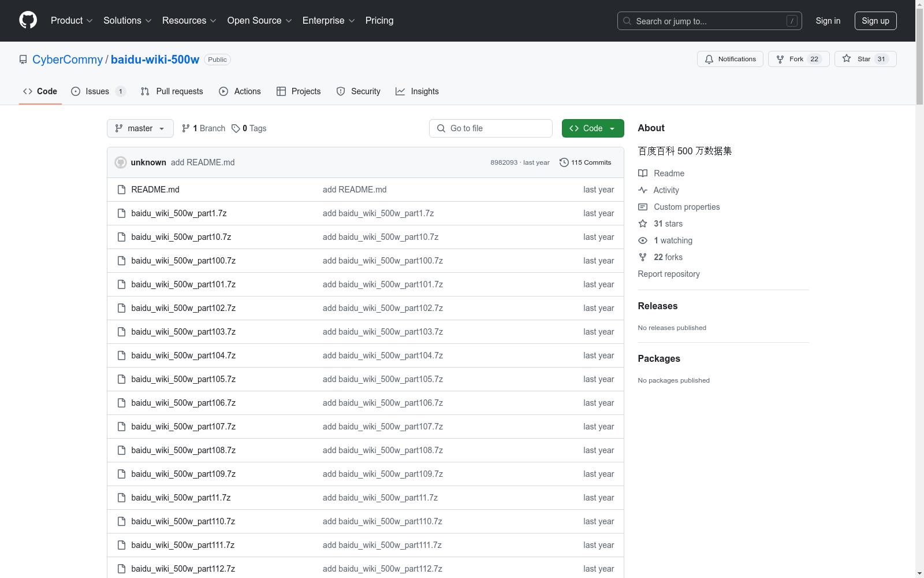Open commit hash 8982093
Viewport: 924px width, 578px height.
(x=504, y=162)
